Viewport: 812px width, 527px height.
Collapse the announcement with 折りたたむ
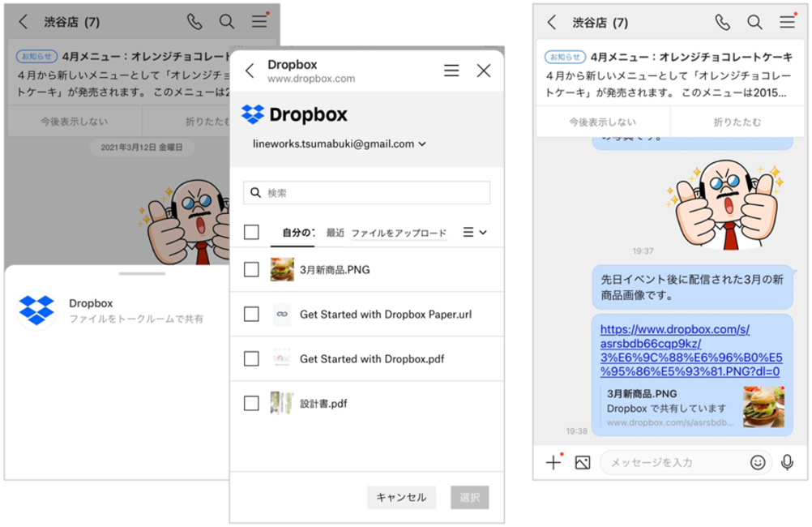click(737, 122)
